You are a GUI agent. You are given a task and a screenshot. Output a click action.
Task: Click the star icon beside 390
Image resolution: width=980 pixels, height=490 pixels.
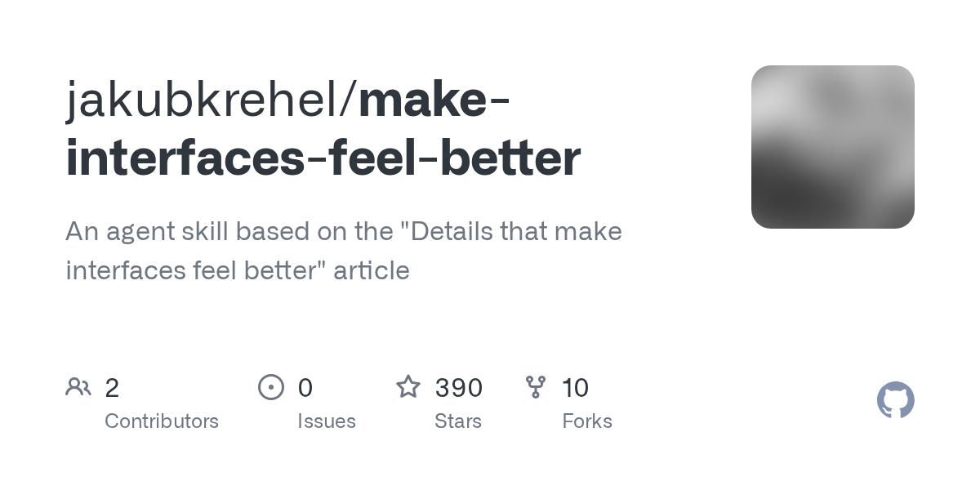tap(408, 387)
